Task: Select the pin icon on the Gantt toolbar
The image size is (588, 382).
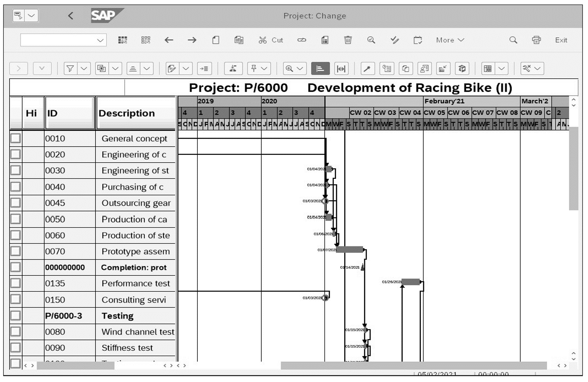Action: point(253,69)
